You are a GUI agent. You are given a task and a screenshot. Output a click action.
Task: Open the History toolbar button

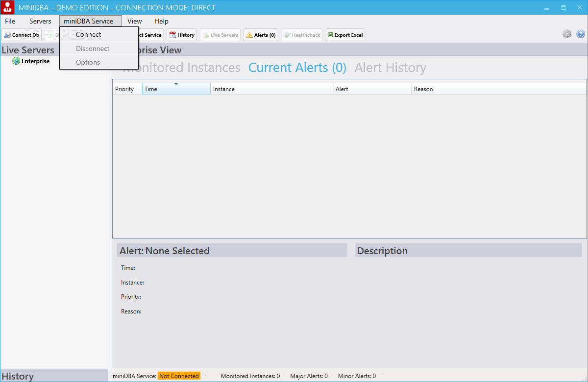tap(182, 35)
